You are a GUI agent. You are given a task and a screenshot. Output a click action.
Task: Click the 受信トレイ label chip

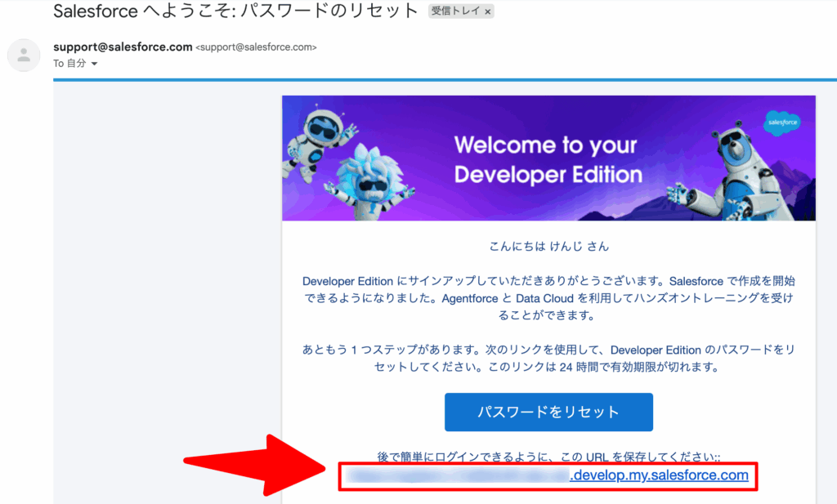pyautogui.click(x=456, y=12)
